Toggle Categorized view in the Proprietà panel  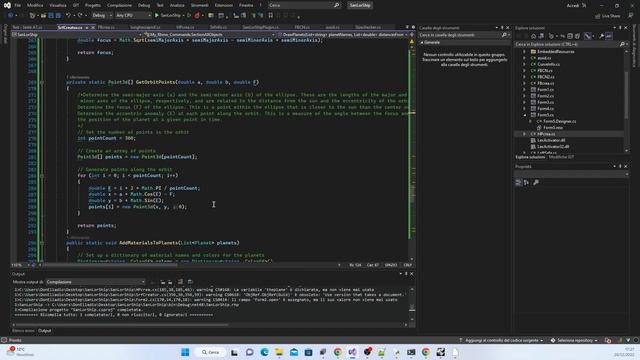click(x=518, y=182)
